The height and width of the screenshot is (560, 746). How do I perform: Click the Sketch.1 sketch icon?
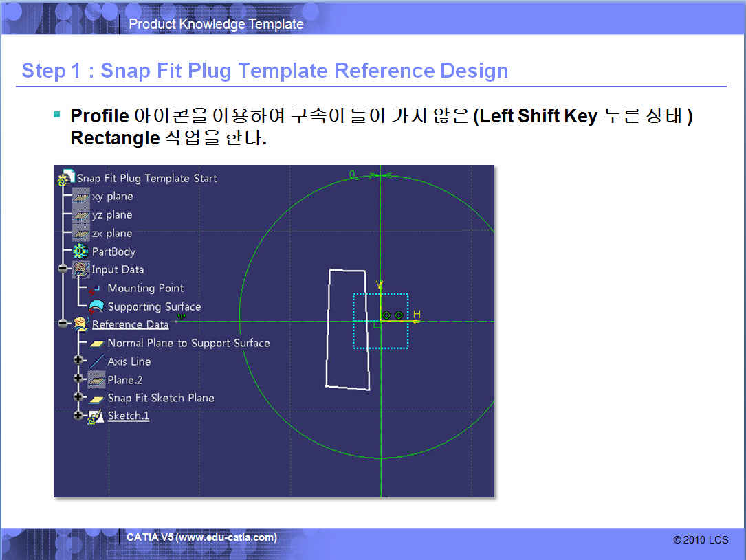point(96,416)
